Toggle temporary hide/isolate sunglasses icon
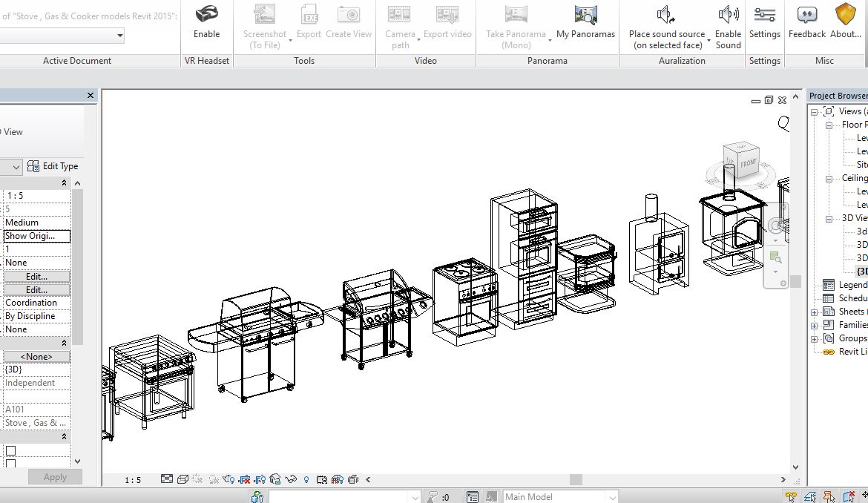This screenshot has width=868, height=503. (x=291, y=480)
